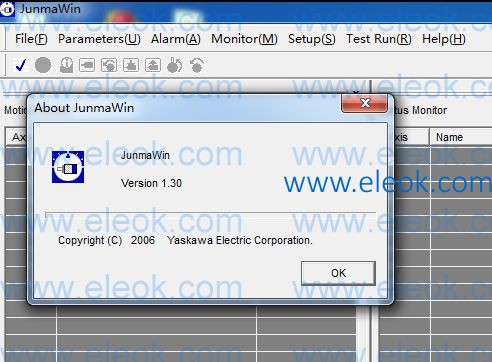
Task: Click the download arrow toolbar icon
Action: [131, 65]
